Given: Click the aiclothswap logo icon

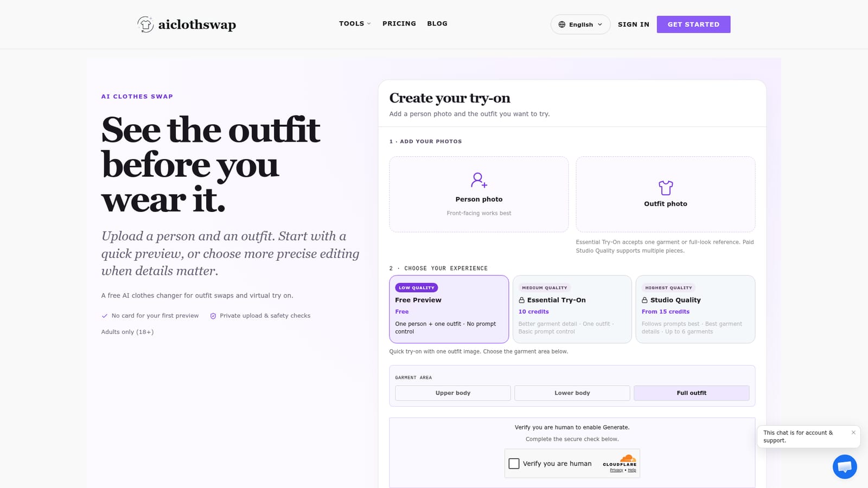Looking at the screenshot, I should pos(145,24).
